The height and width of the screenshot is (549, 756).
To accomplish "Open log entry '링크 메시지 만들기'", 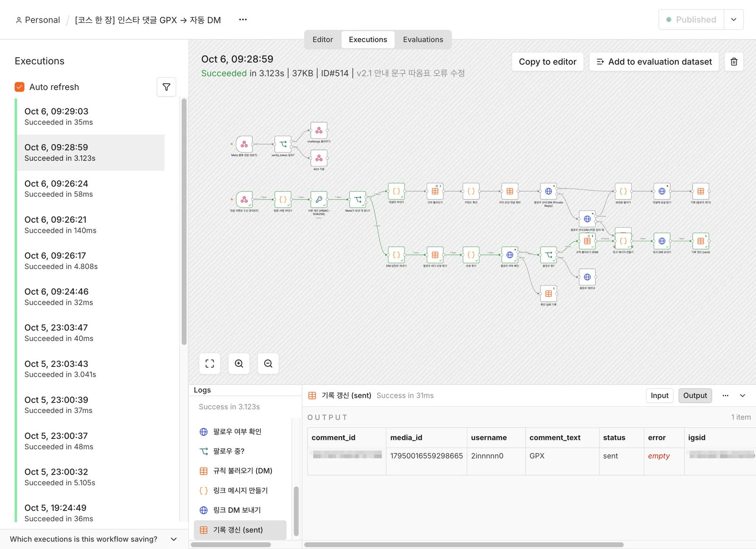I will point(240,490).
